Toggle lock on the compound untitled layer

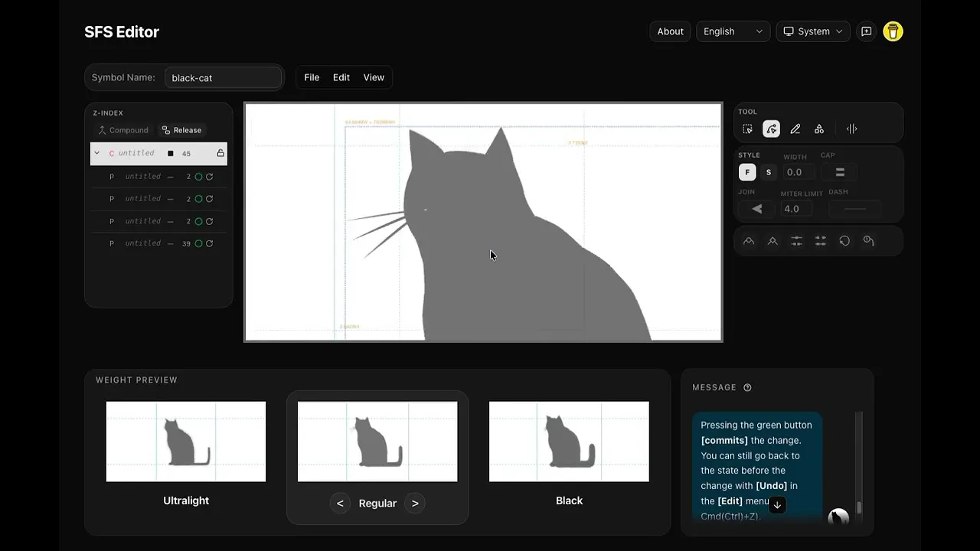(x=220, y=153)
